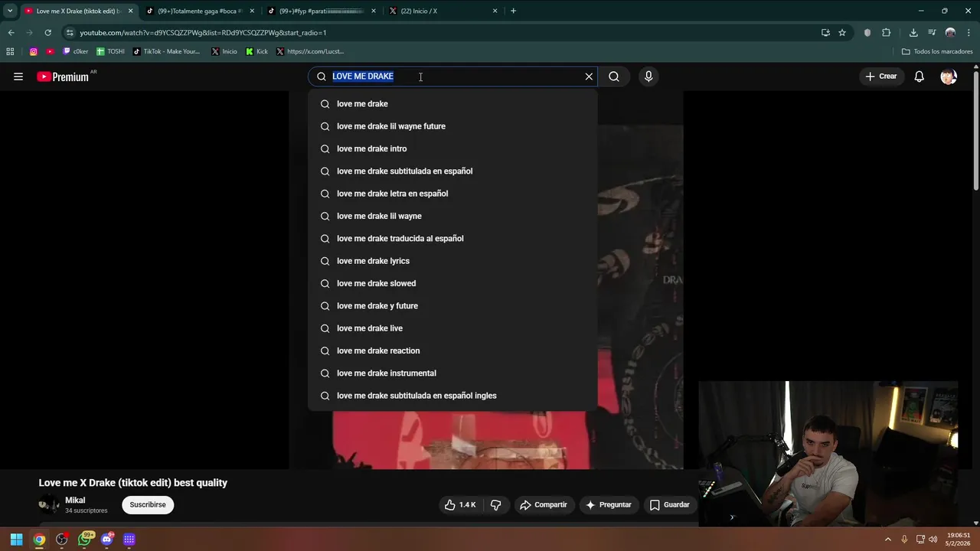Click the Crear button
980x551 pixels.
880,77
